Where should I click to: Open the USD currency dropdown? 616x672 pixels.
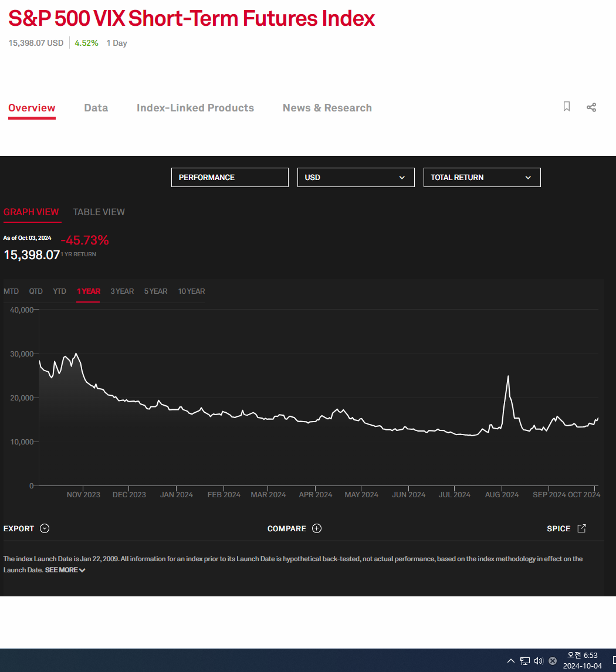point(356,178)
